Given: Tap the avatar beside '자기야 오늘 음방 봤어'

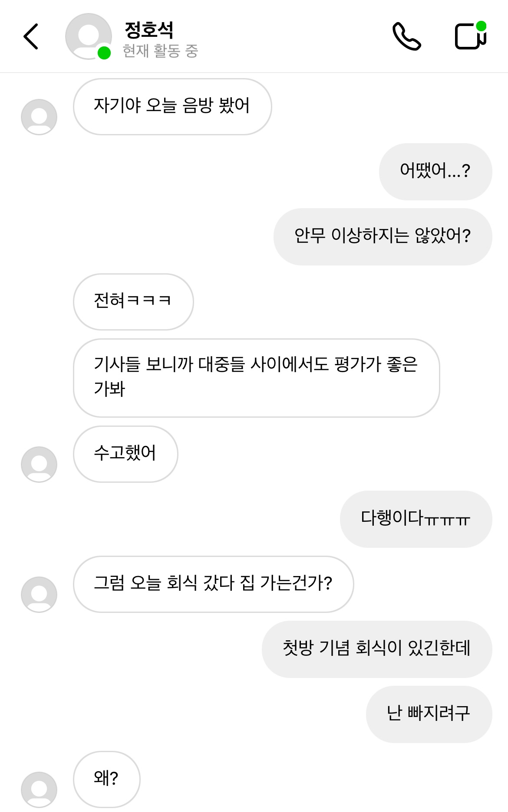Looking at the screenshot, I should point(39,117).
